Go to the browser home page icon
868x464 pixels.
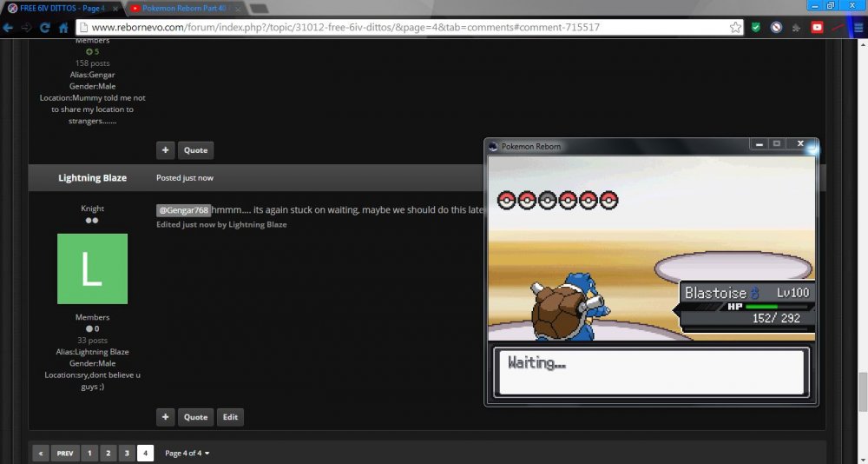pos(62,27)
